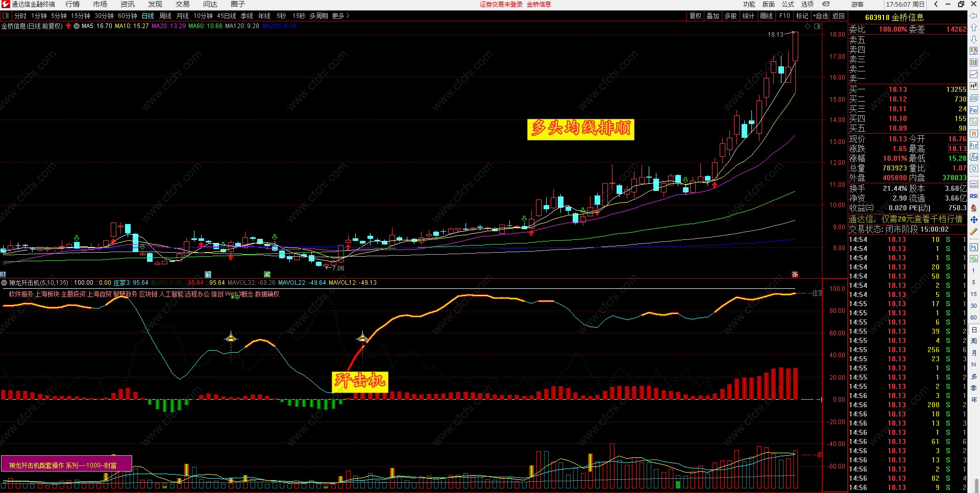980x493 pixels.
Task: Click the left chevron in title bar
Action: point(936,4)
